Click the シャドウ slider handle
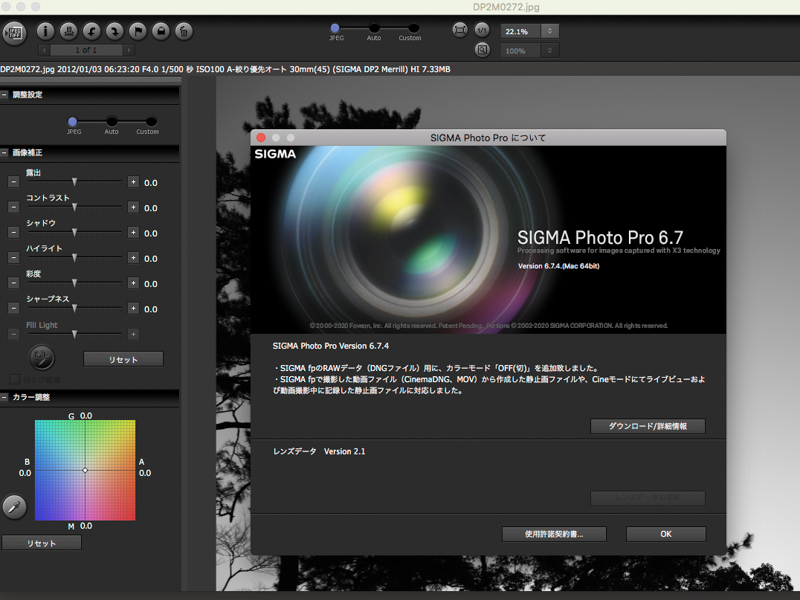This screenshot has height=600, width=800. (74, 233)
